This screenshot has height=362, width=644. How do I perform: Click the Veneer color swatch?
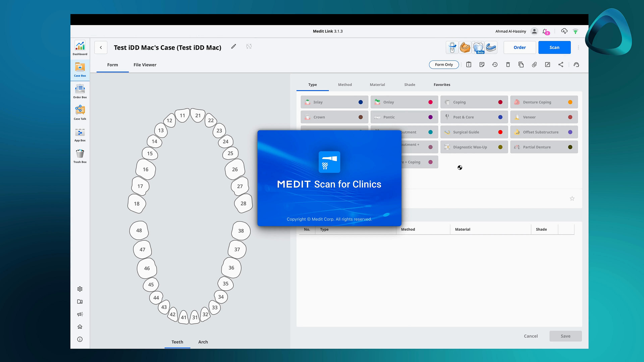click(570, 117)
